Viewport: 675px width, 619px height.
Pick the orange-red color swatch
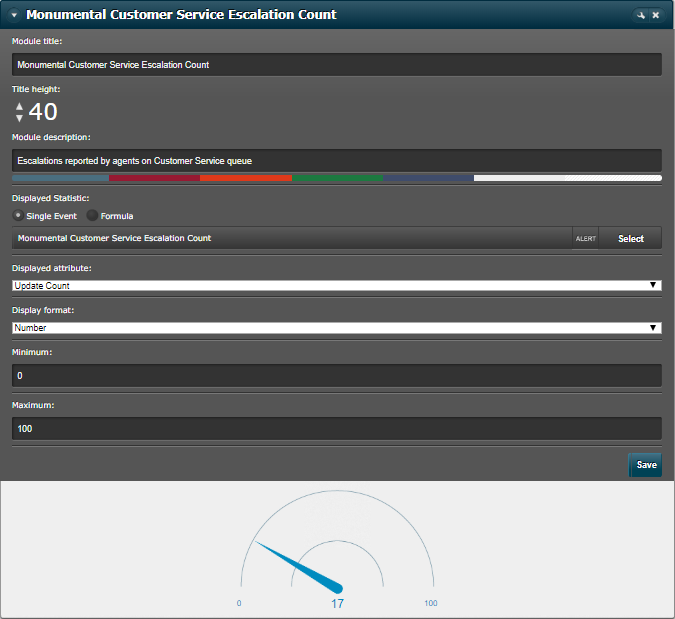pos(246,178)
